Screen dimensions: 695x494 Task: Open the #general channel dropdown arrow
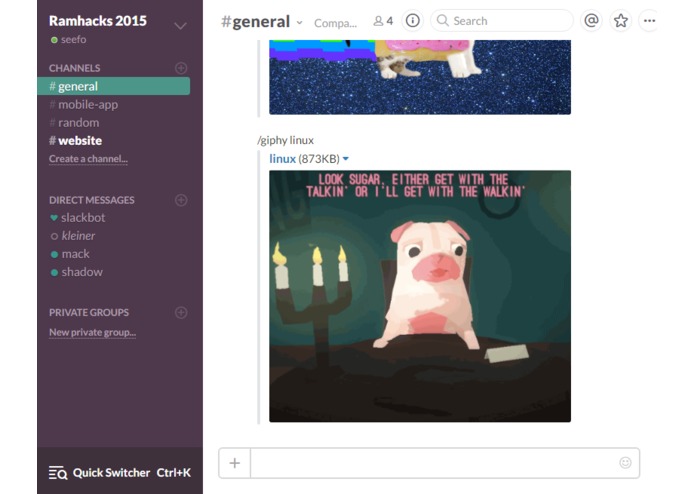300,23
